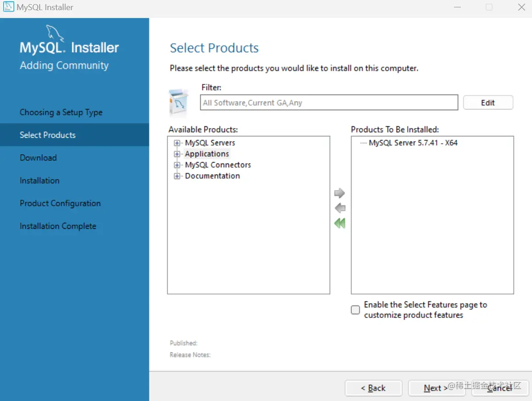The height and width of the screenshot is (401, 532).
Task: Click the Published label
Action: 184,343
